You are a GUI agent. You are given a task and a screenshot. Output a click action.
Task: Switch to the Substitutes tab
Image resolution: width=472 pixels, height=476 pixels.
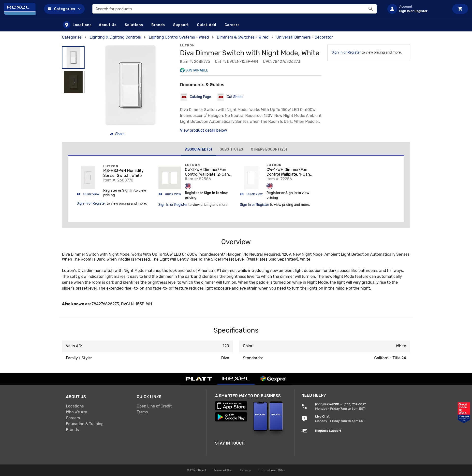231,149
